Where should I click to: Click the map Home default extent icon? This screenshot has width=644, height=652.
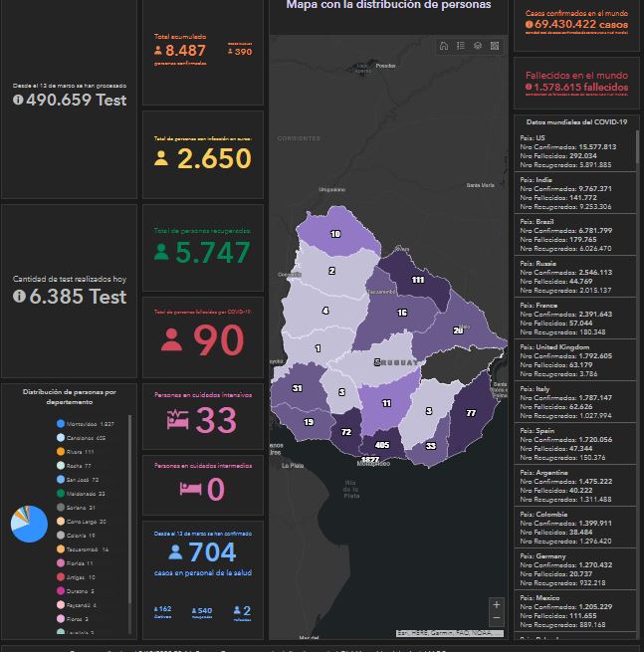pyautogui.click(x=444, y=46)
